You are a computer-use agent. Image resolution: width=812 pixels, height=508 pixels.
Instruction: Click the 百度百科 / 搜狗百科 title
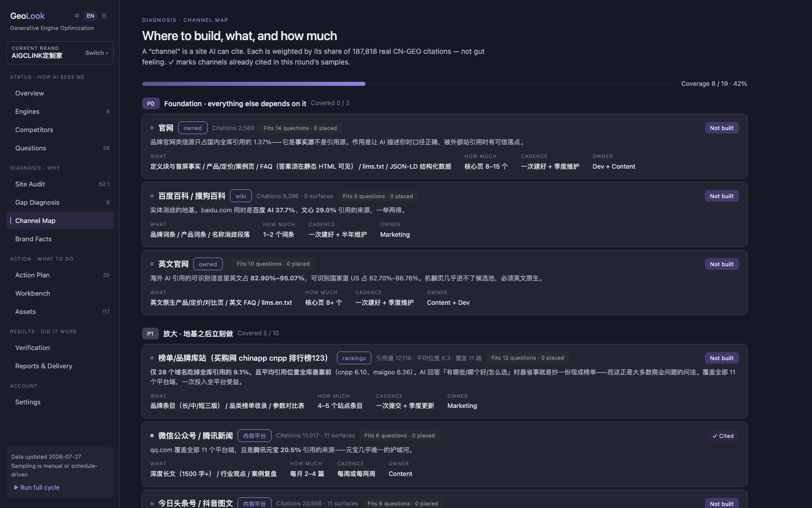(192, 196)
